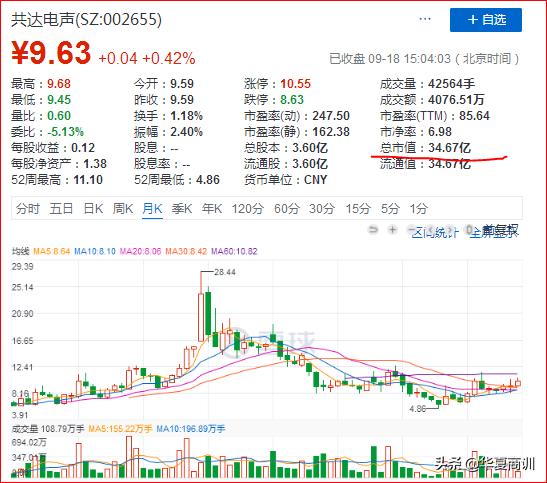Viewport: 547px width, 483px height.
Task: Switch to the 五日 chart tab
Action: (x=61, y=209)
